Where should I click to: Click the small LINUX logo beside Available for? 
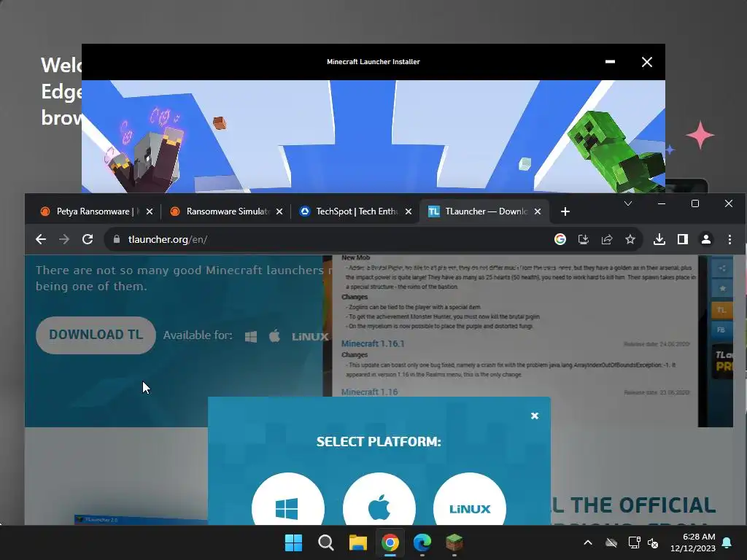310,337
